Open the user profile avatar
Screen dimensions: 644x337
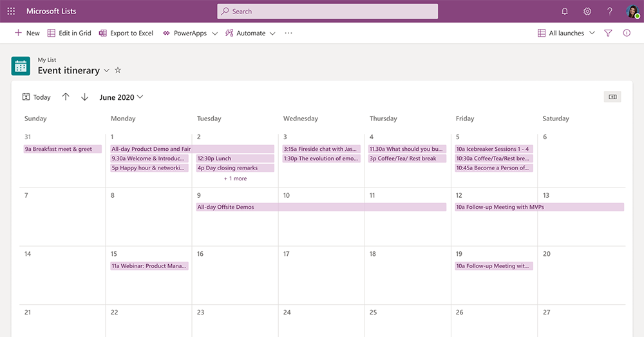pos(632,11)
